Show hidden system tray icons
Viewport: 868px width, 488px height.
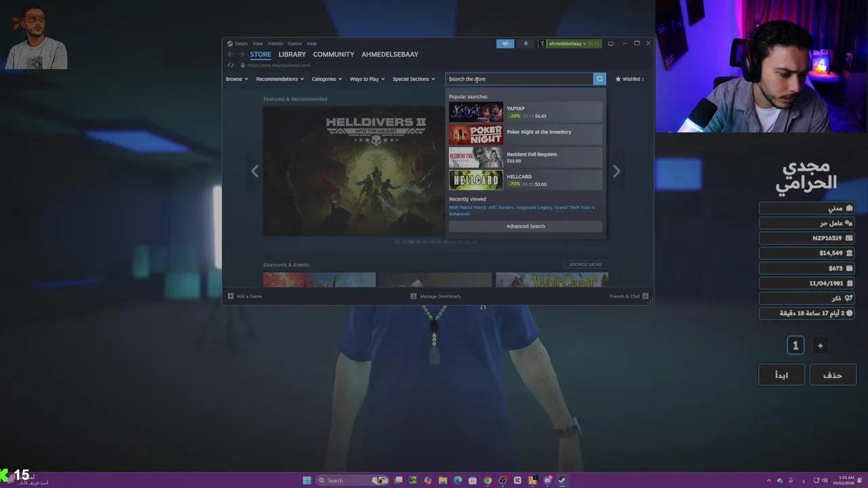coord(769,481)
